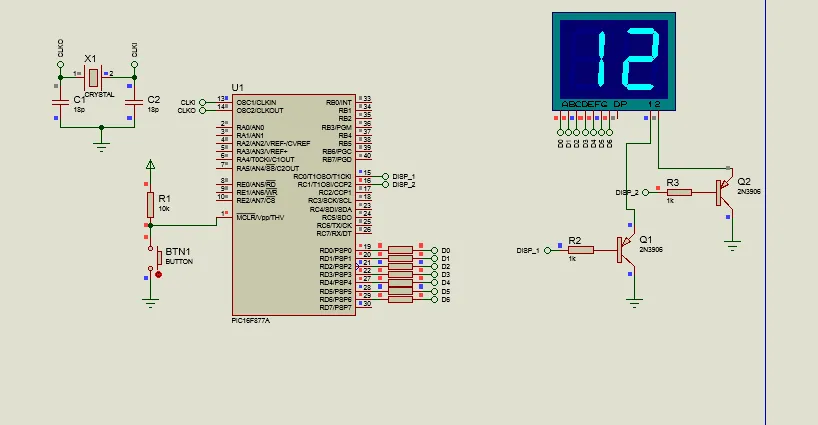Push the BTN1 reset button switch
The height and width of the screenshot is (425, 818).
[159, 258]
